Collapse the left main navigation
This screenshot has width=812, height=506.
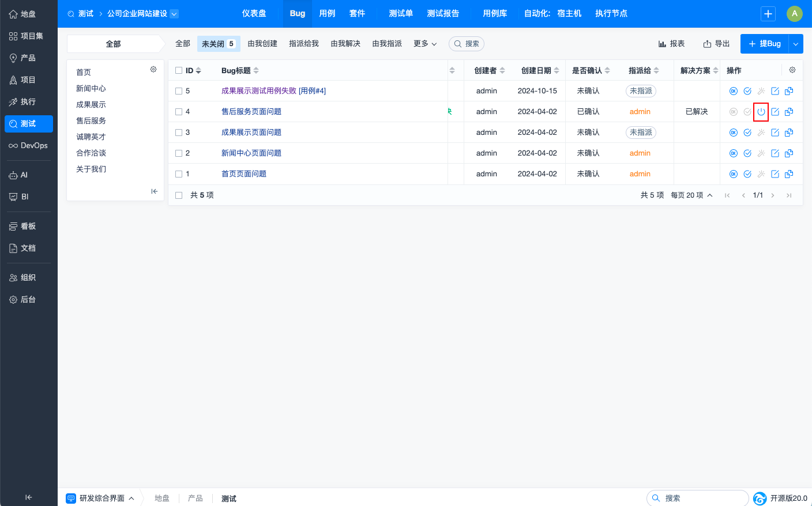(28, 497)
